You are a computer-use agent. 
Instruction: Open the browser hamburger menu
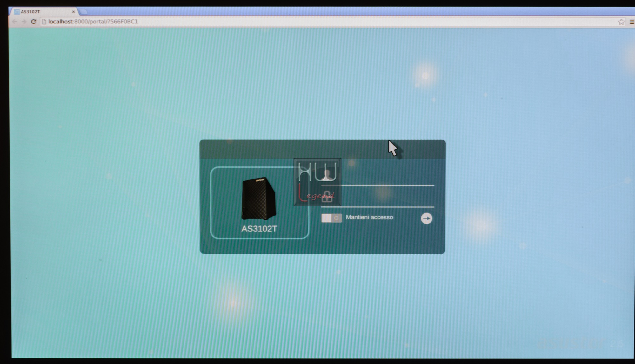(632, 22)
